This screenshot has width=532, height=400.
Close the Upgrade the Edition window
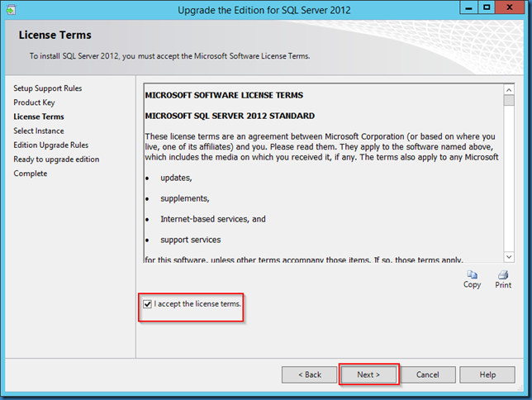[509, 7]
